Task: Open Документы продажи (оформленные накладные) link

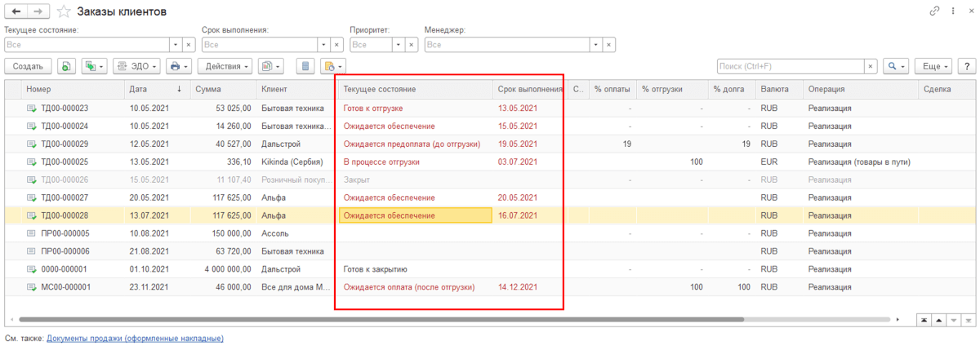Action: click(x=135, y=338)
